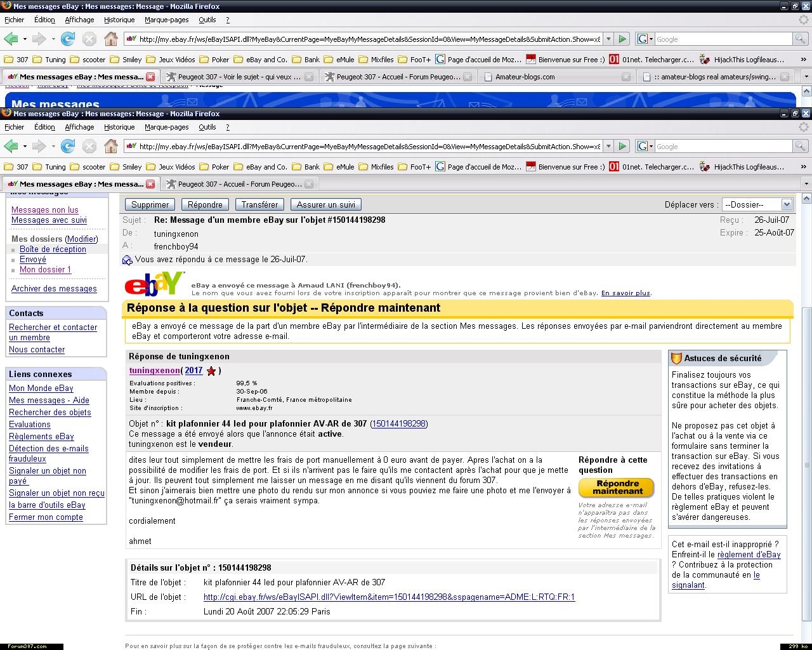Open 'règlement d'eBay' link

749,554
